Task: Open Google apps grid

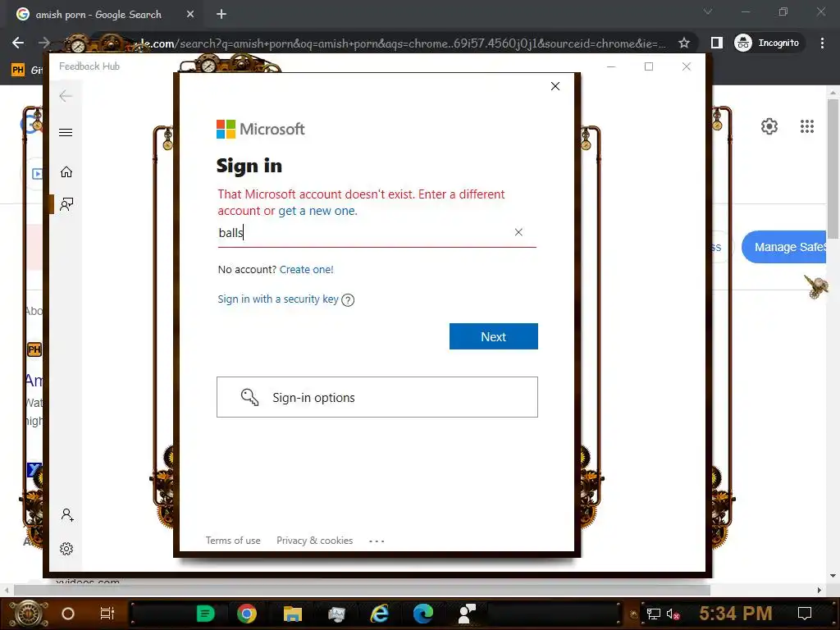Action: [x=807, y=126]
